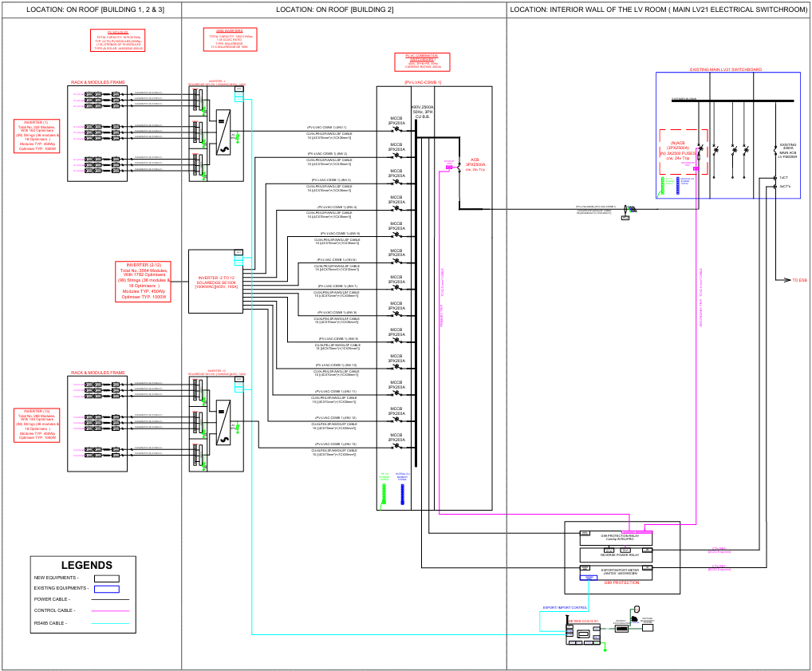
Task: Click the top Rack & Modules Frame label
Action: coord(97,82)
